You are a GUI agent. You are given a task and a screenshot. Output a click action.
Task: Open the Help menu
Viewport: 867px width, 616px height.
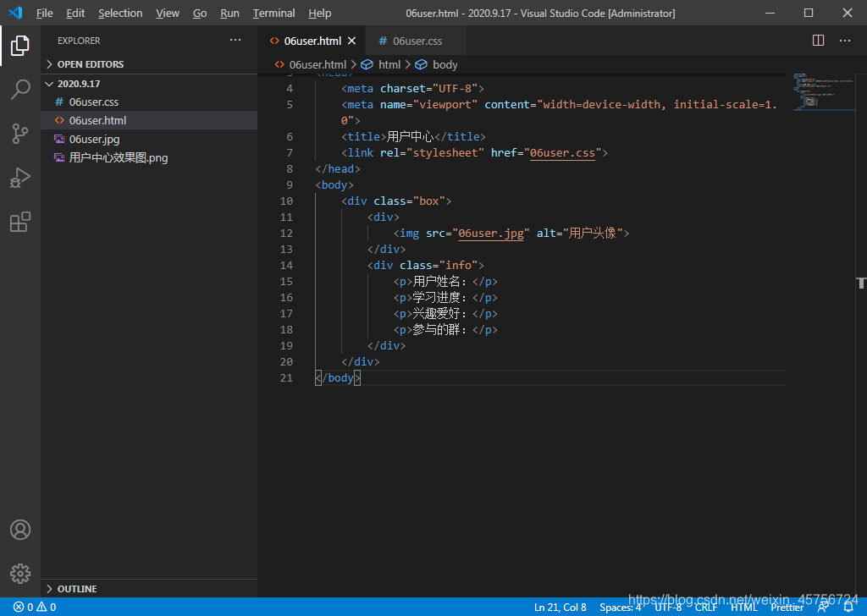point(319,13)
